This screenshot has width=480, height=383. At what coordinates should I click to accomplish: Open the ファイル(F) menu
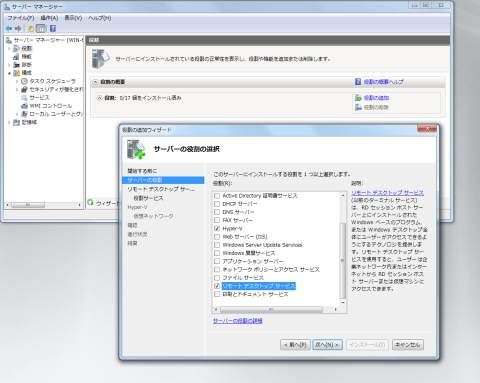pyautogui.click(x=21, y=18)
